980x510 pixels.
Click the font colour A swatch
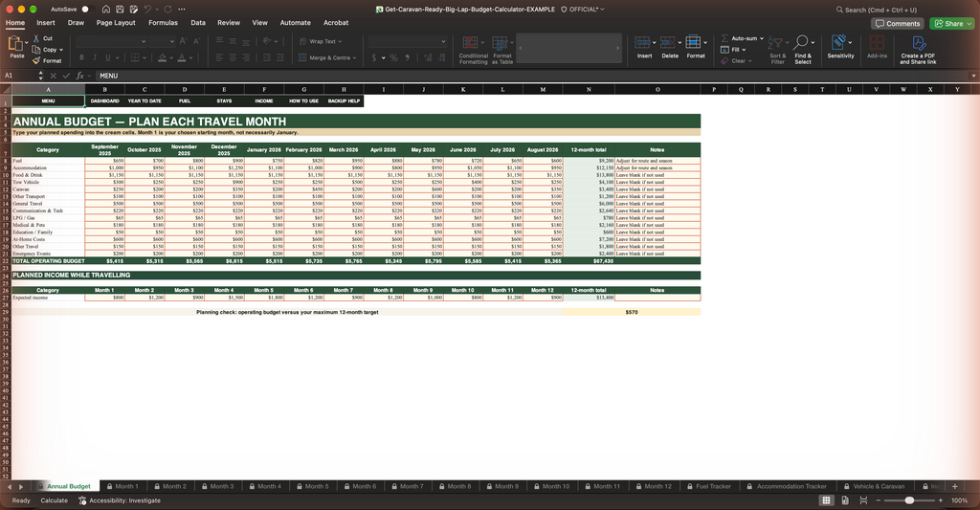(x=182, y=58)
